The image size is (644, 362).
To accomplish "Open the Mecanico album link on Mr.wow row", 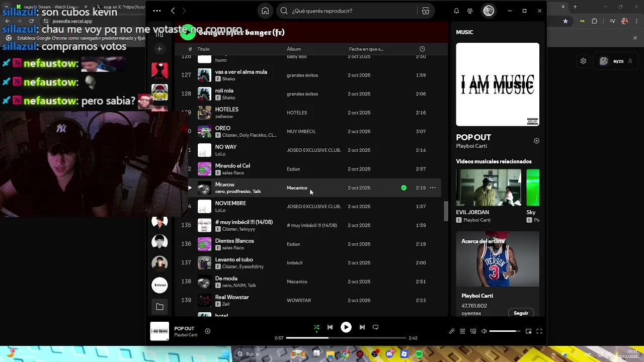I will point(297,188).
